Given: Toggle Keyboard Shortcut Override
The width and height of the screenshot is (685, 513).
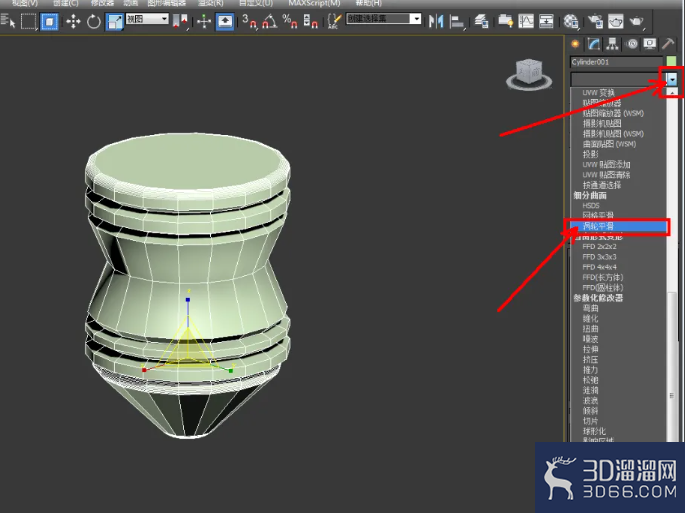Looking at the screenshot, I should (x=225, y=21).
